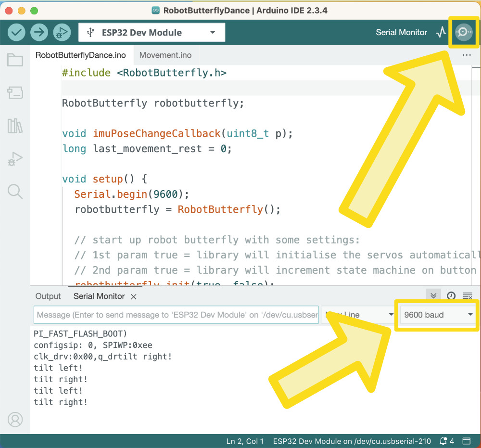Open the Debug panel in the sidebar
481x448 pixels.
coord(15,159)
